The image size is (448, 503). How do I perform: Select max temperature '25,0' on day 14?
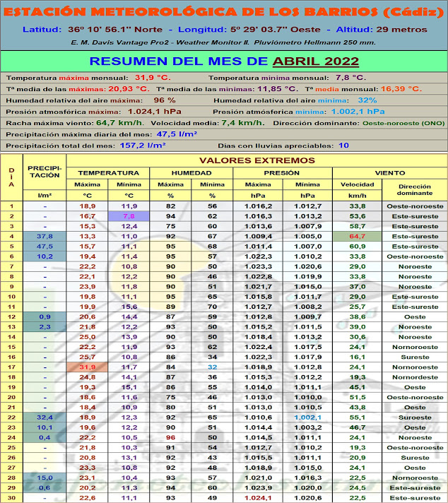point(88,337)
